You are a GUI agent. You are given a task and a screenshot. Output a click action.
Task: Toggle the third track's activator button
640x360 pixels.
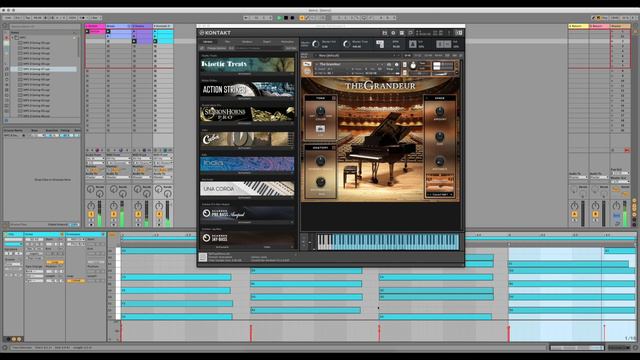click(x=138, y=214)
